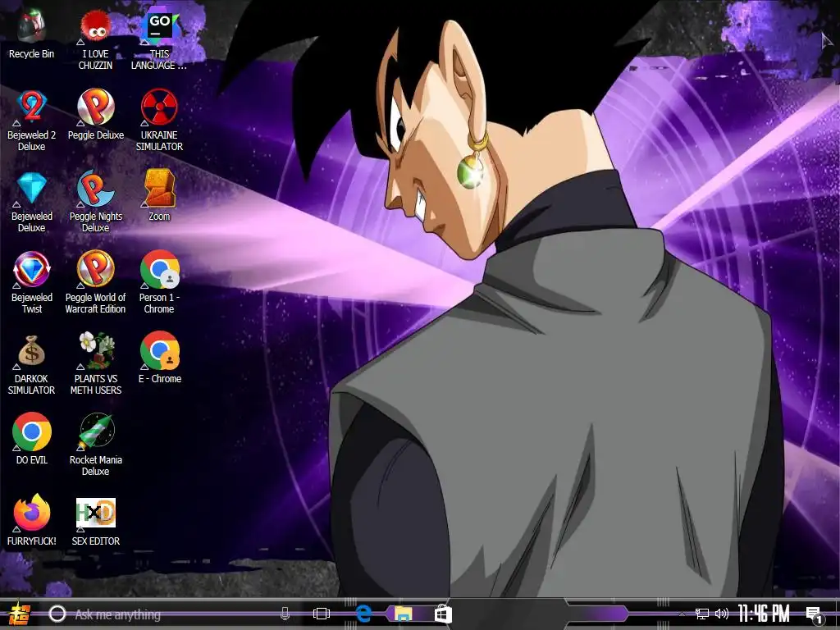Open the E - Chrome profile shortcut
This screenshot has height=630, width=840.
tap(160, 350)
